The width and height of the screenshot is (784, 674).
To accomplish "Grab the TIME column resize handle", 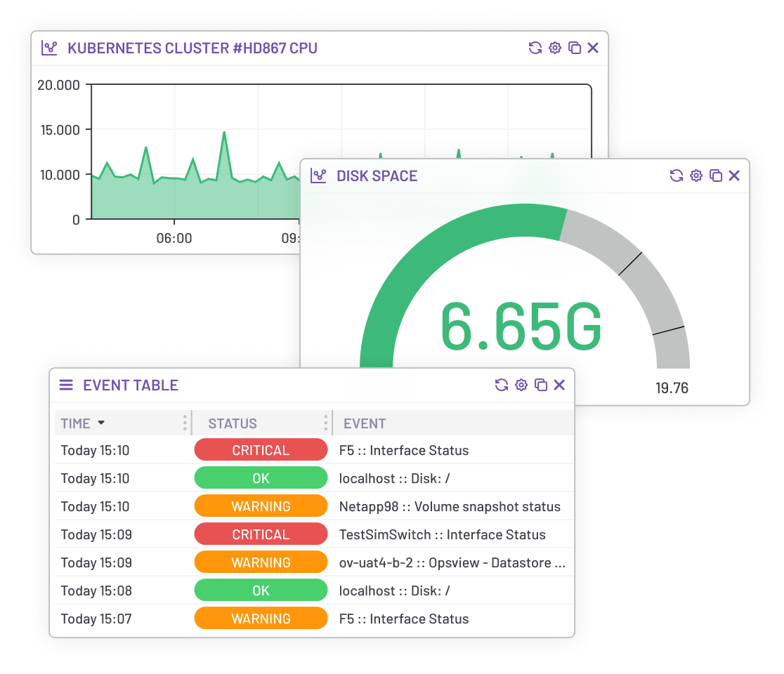I will click(185, 423).
